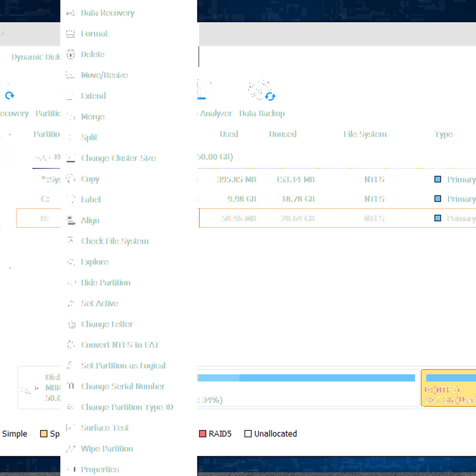The height and width of the screenshot is (476, 476).
Task: Click the Spanned orange legend swatch
Action: pos(44,434)
